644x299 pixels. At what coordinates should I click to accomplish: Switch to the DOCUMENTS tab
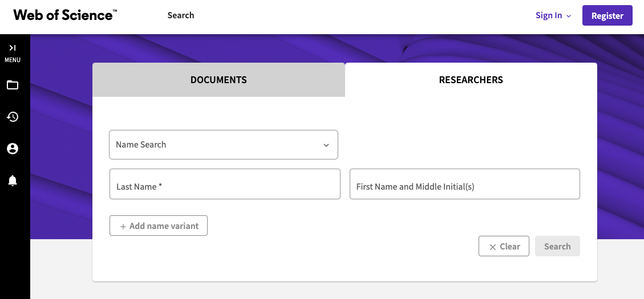pyautogui.click(x=218, y=80)
